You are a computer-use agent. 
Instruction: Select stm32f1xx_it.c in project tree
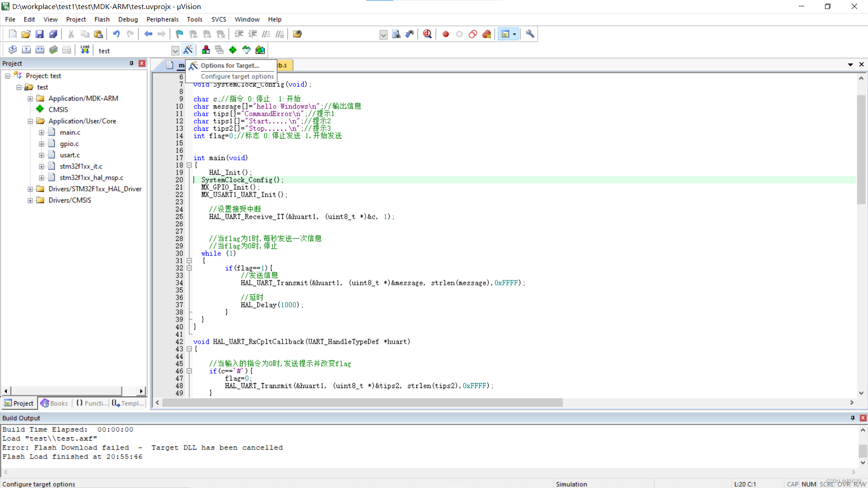coord(81,166)
